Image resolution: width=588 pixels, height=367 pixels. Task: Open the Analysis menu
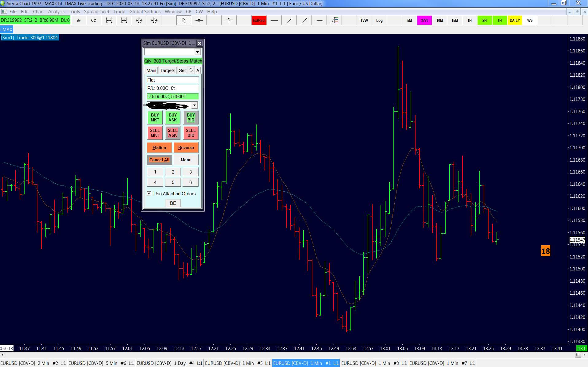coord(56,12)
